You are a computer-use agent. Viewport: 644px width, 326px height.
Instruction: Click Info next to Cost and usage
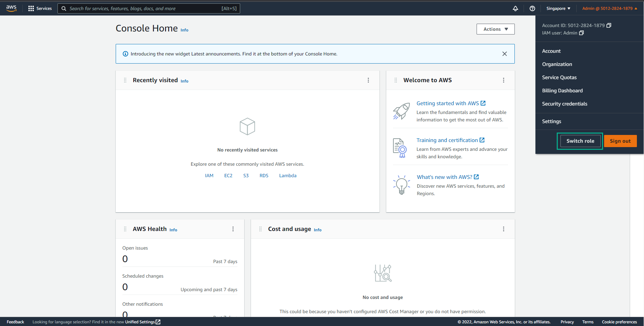(x=318, y=230)
